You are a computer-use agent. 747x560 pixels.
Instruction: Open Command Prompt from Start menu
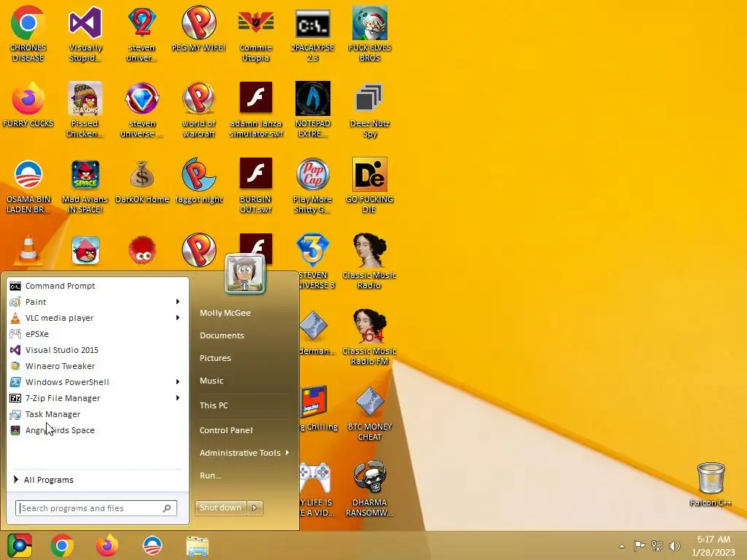pyautogui.click(x=98, y=286)
